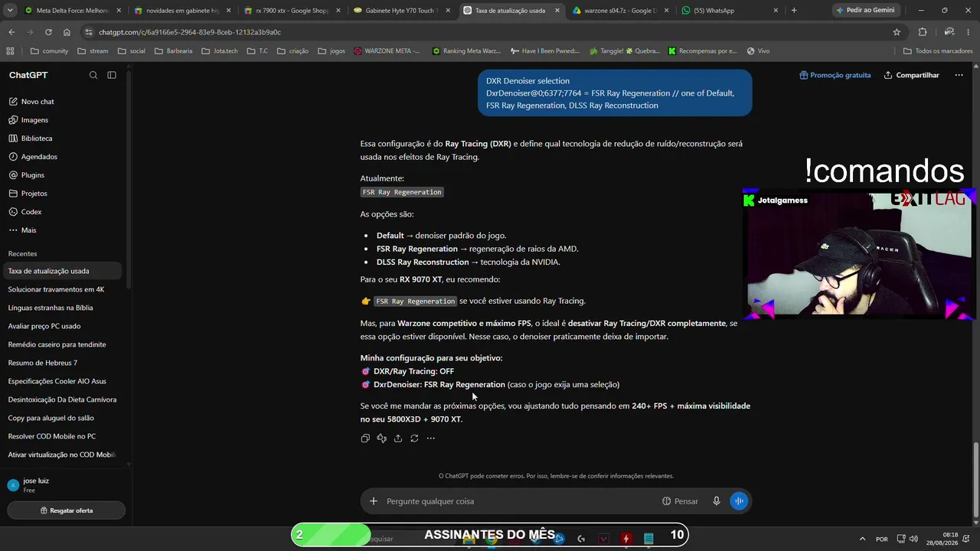Viewport: 980px width, 551px height.
Task: Open the ChatGPT search chats icon
Action: pos(93,75)
